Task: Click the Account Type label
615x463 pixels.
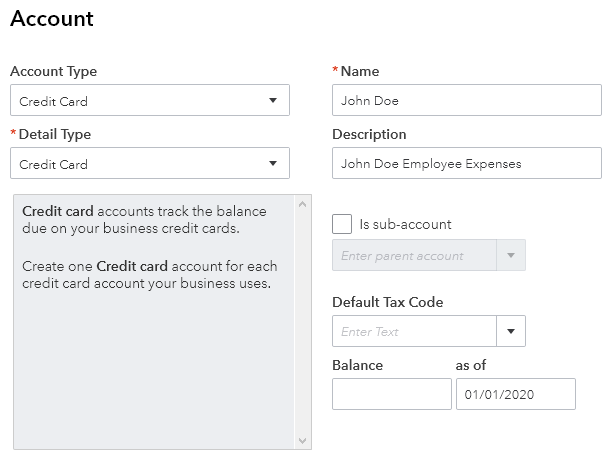Action: pyautogui.click(x=53, y=71)
